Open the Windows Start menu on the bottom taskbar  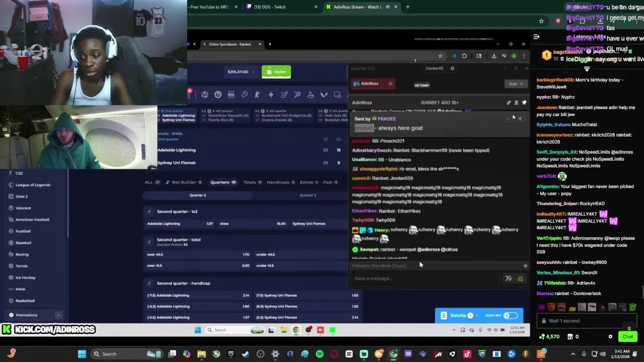tap(82, 354)
